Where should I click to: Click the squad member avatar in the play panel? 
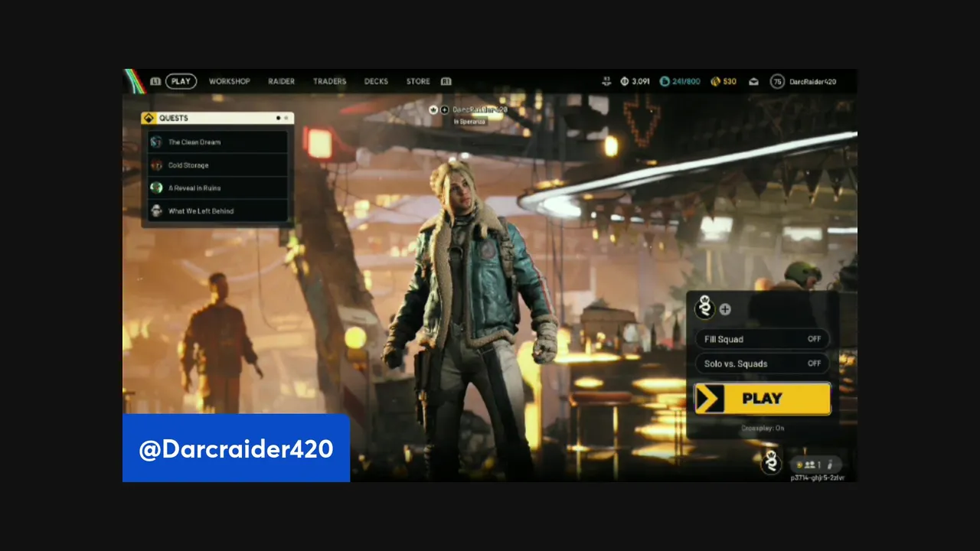704,308
